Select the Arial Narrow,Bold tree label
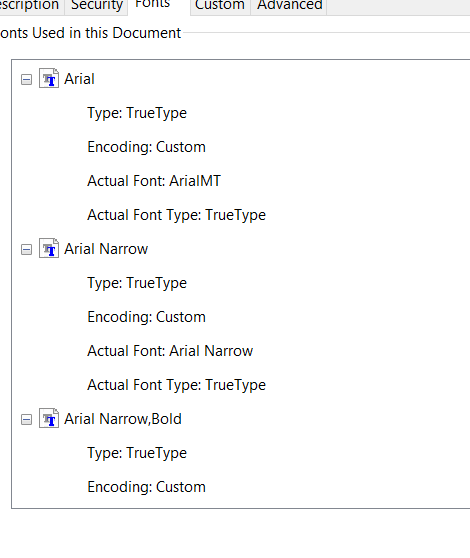The height and width of the screenshot is (558, 470). (x=123, y=419)
